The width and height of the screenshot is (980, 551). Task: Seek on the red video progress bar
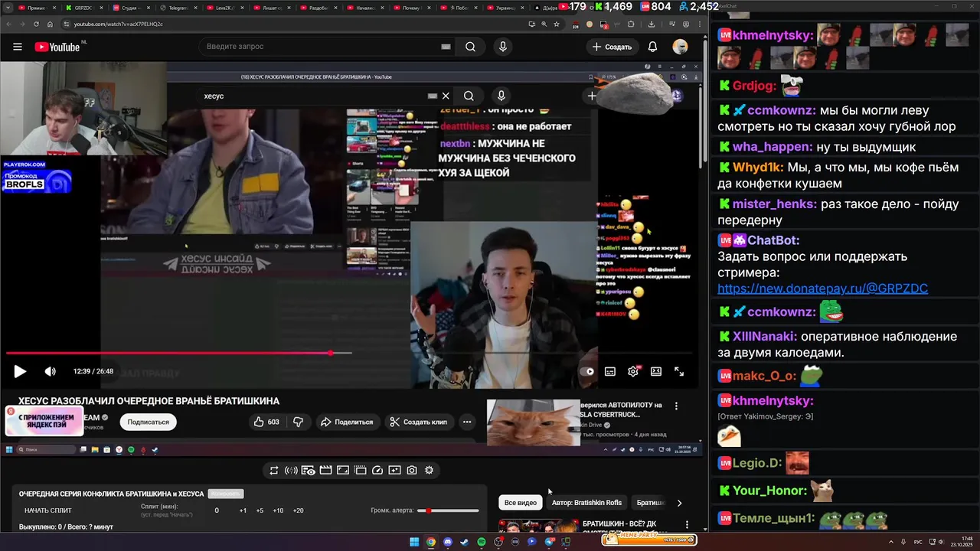(348, 353)
